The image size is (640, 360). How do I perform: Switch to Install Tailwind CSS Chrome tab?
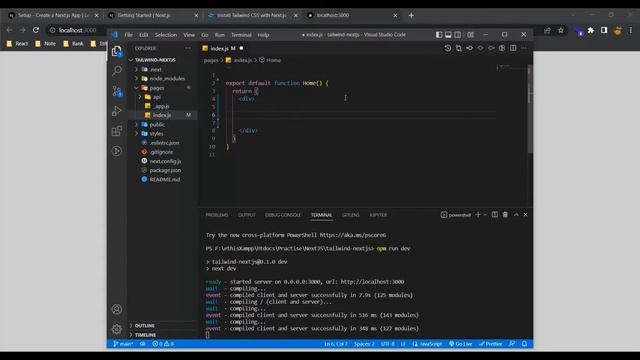coord(251,16)
